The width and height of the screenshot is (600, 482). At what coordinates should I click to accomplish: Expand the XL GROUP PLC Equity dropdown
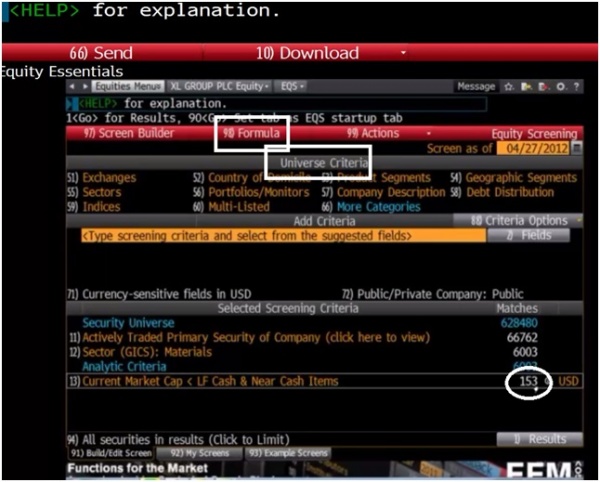click(x=220, y=86)
